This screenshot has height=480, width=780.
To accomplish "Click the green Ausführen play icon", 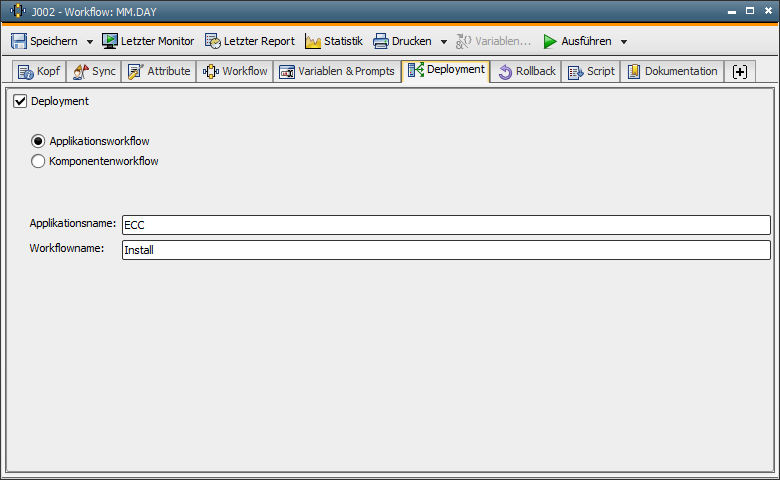I will [x=550, y=41].
